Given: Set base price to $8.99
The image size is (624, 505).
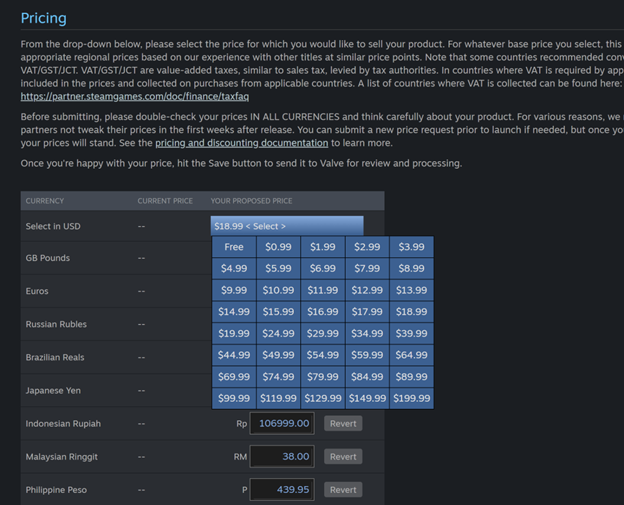Looking at the screenshot, I should tap(411, 268).
